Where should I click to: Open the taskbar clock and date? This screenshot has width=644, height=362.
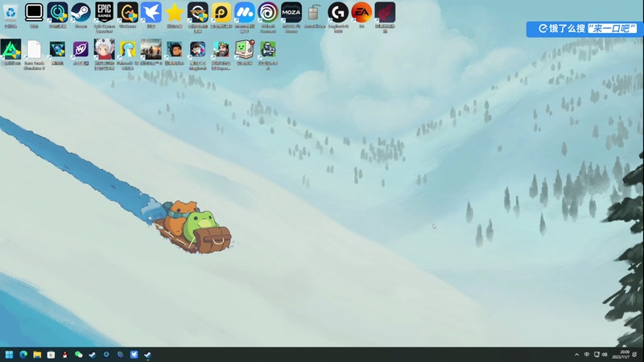[620, 355]
